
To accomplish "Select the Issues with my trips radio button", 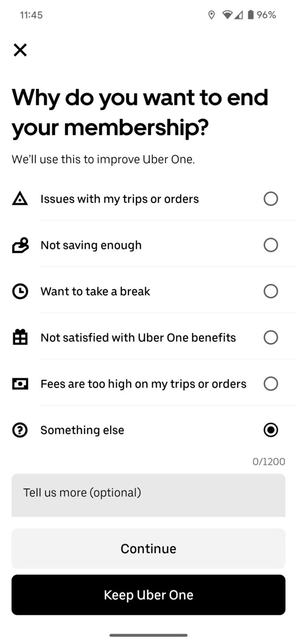I will [x=271, y=199].
